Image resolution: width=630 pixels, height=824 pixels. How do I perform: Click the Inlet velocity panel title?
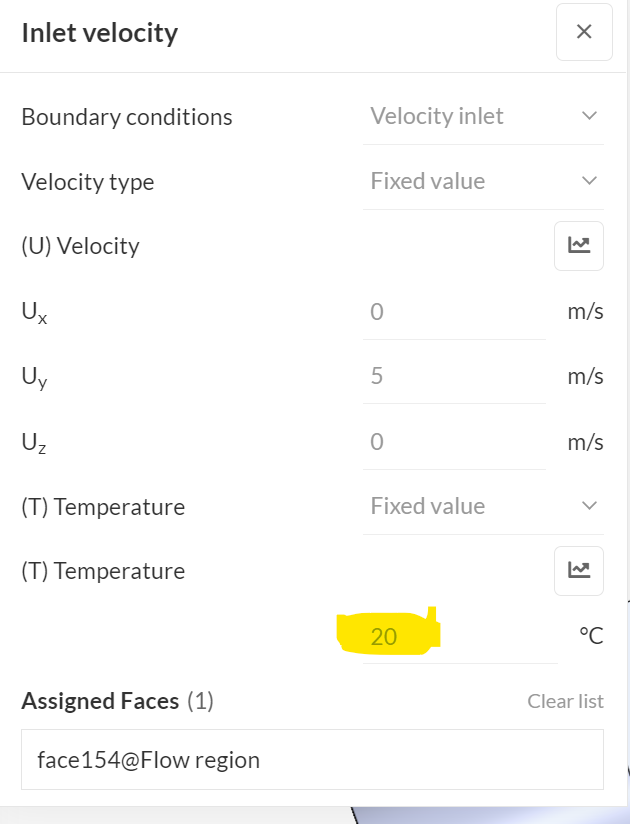coord(99,33)
